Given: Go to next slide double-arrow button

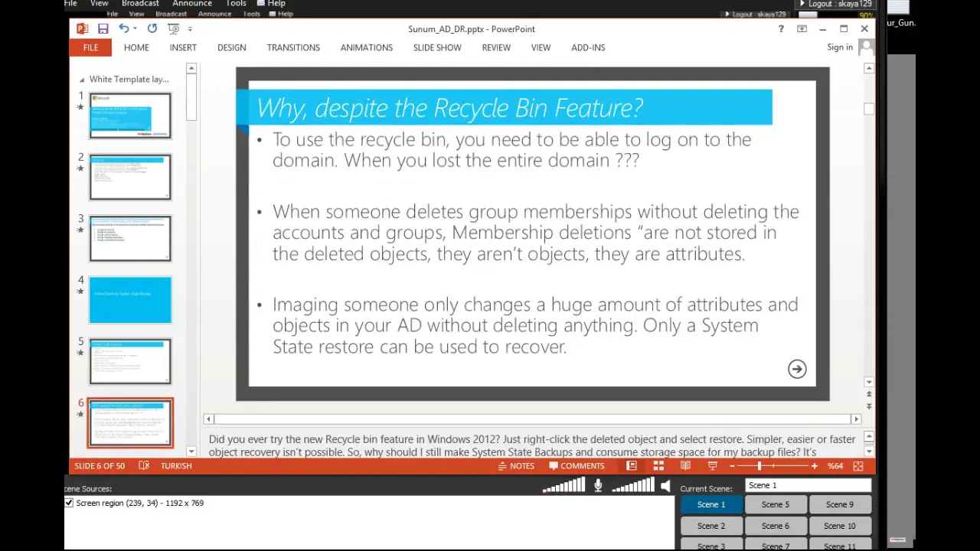Looking at the screenshot, I should [869, 406].
